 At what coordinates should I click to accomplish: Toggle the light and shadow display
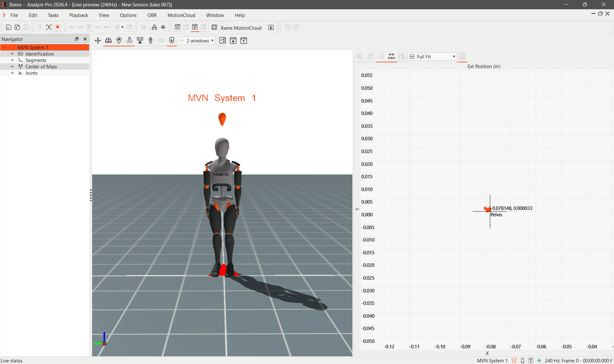click(130, 41)
